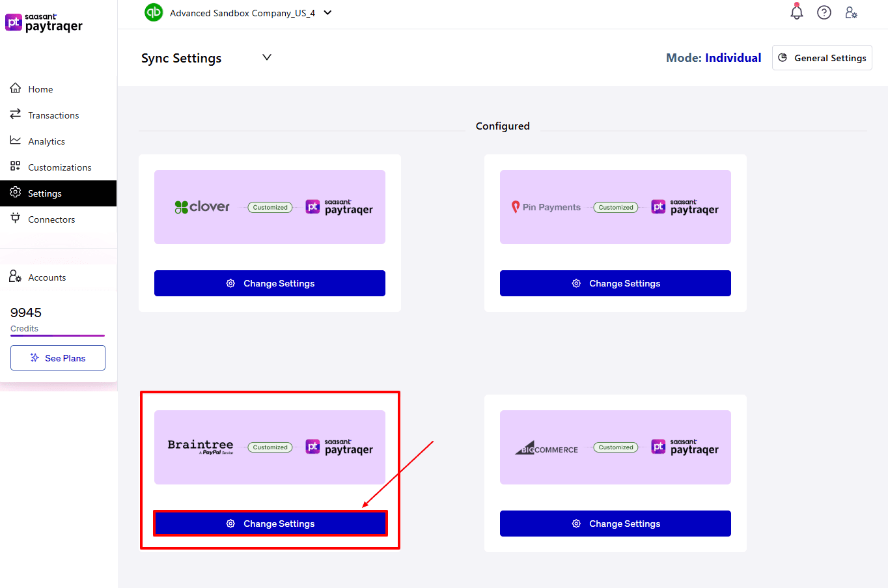This screenshot has width=888, height=588.
Task: Click the notification bell icon
Action: (x=796, y=12)
